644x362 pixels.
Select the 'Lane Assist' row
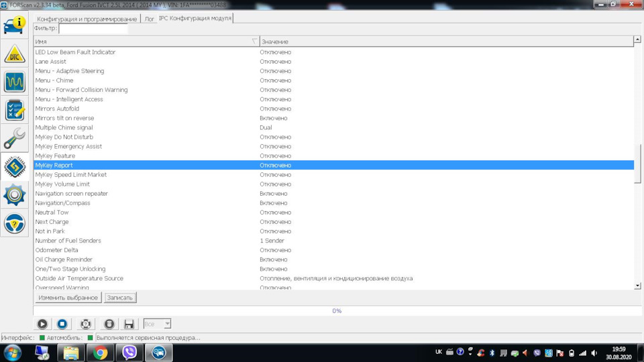point(333,62)
